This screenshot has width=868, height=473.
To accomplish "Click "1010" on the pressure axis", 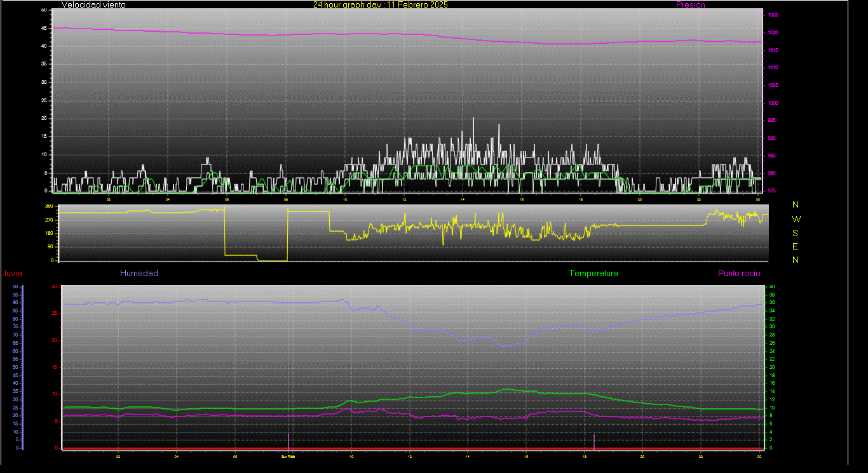I will tap(771, 67).
